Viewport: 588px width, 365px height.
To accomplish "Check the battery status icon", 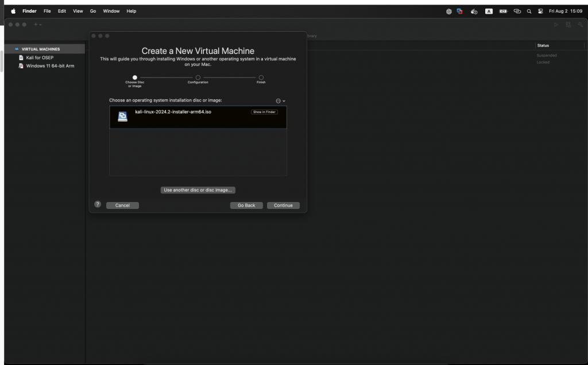I will point(503,11).
